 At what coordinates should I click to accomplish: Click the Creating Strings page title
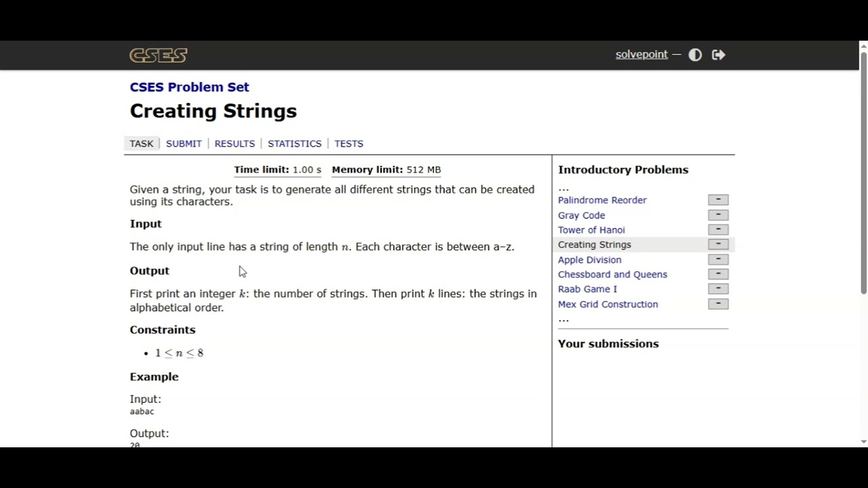tap(213, 111)
